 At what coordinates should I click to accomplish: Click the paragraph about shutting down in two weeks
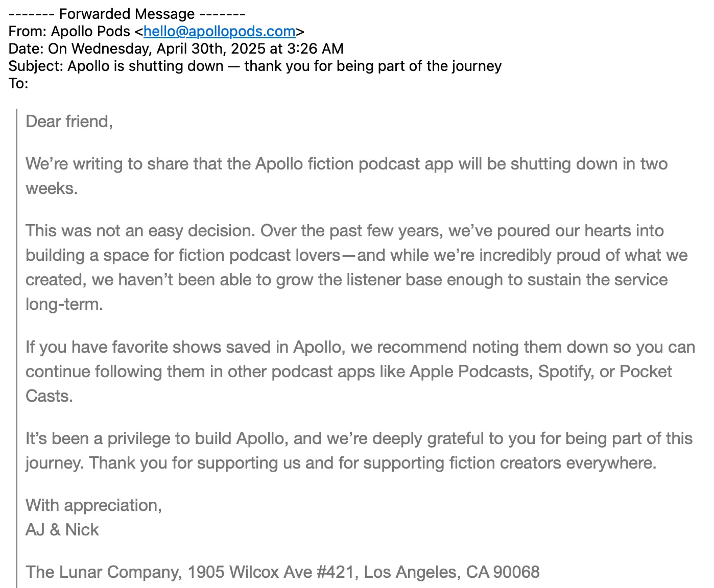(347, 176)
